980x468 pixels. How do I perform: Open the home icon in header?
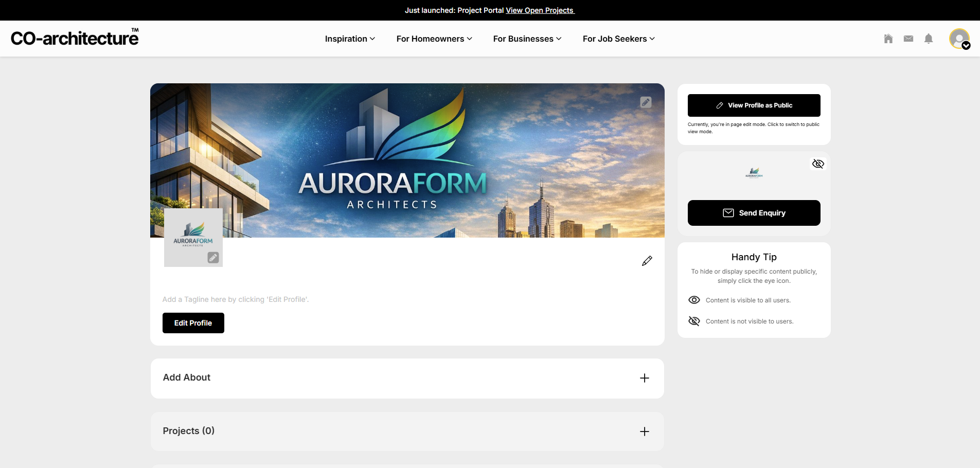888,39
